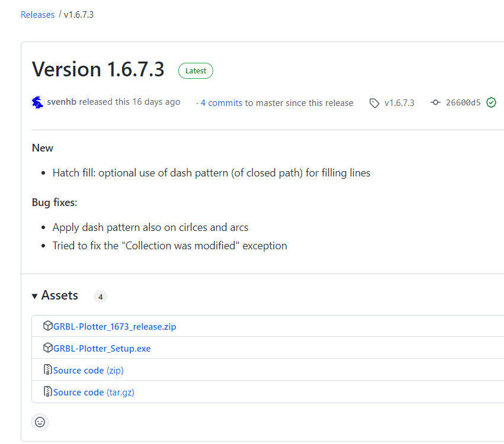
Task: Open the svenhb profile username link
Action: (62, 102)
